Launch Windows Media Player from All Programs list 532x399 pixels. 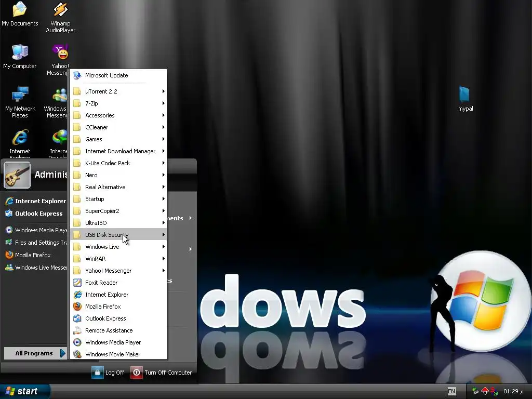pos(118,342)
